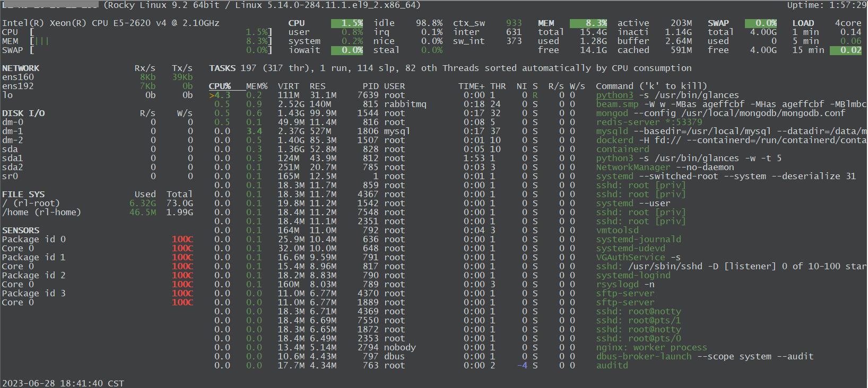
Task: Click the Command ('k' to kill) header
Action: [652, 86]
